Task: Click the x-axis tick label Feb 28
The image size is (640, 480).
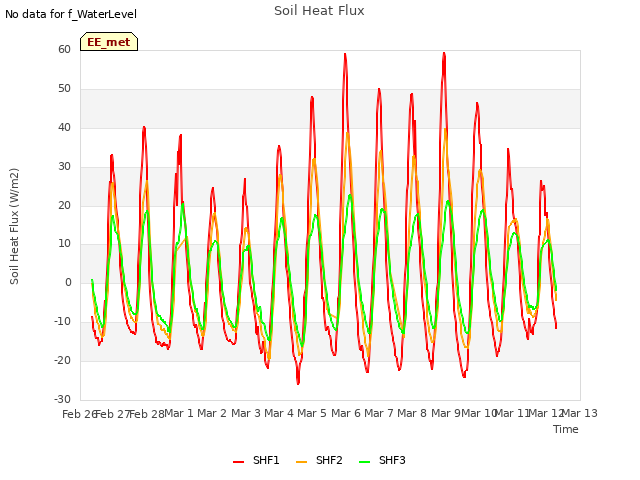Action: [147, 414]
